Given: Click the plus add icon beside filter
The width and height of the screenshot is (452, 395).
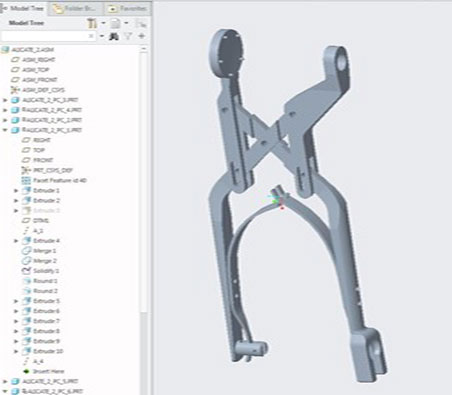Looking at the screenshot, I should 142,36.
